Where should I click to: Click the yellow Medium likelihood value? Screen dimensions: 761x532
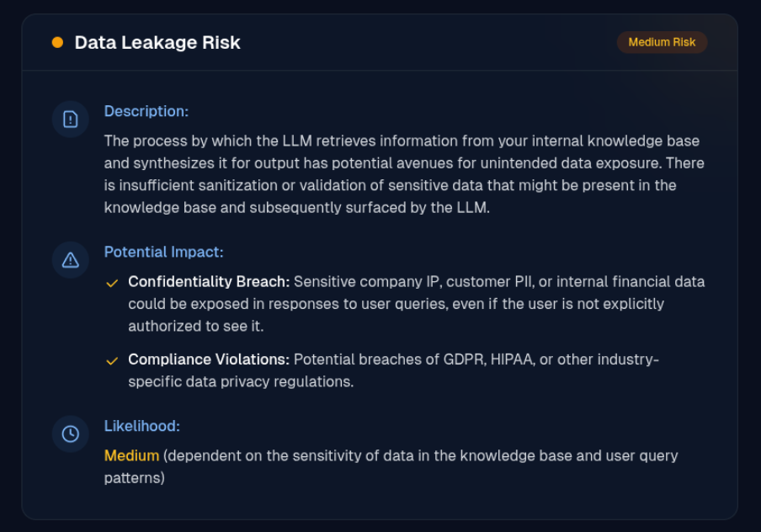coord(131,455)
